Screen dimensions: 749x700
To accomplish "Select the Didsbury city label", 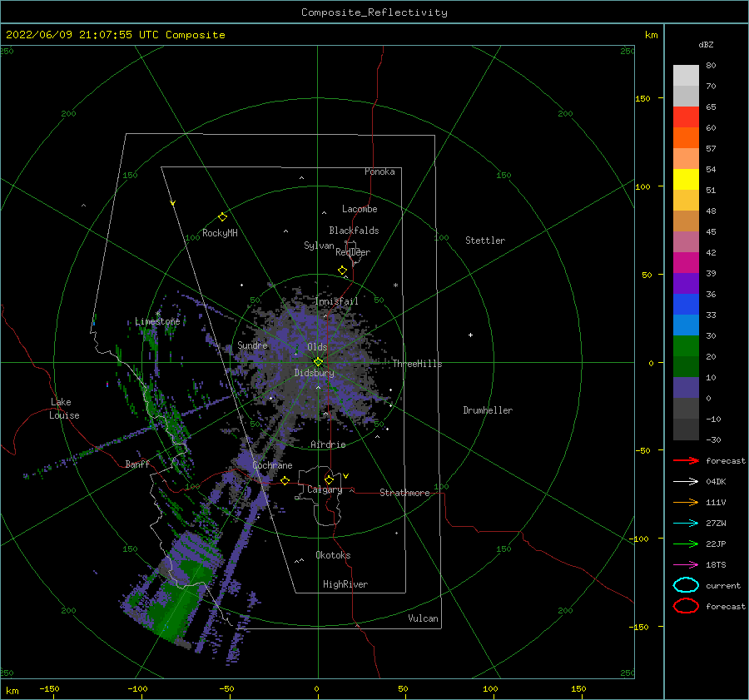I will (x=314, y=373).
